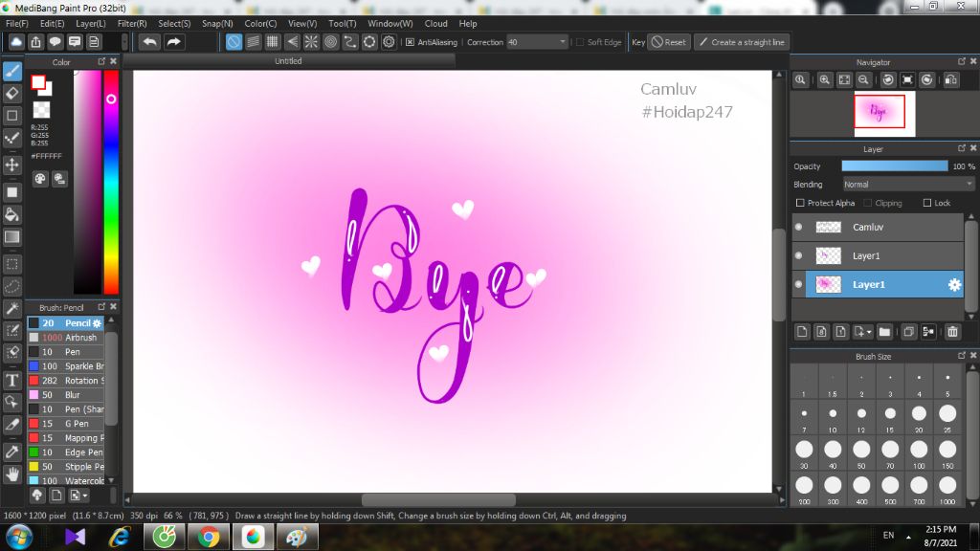
Task: Select the Blur brush
Action: pyautogui.click(x=66, y=395)
